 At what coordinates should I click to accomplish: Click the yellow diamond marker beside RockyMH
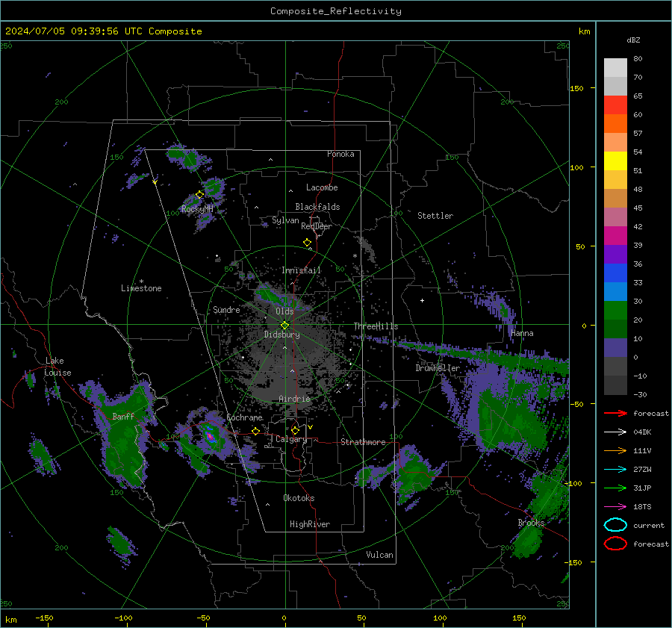(x=199, y=195)
